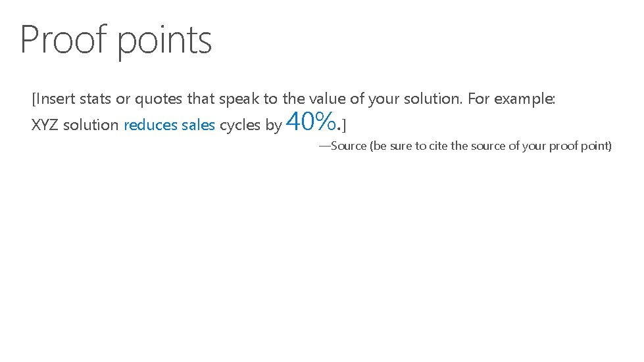Click the closing bracket after 40%

pyautogui.click(x=345, y=124)
